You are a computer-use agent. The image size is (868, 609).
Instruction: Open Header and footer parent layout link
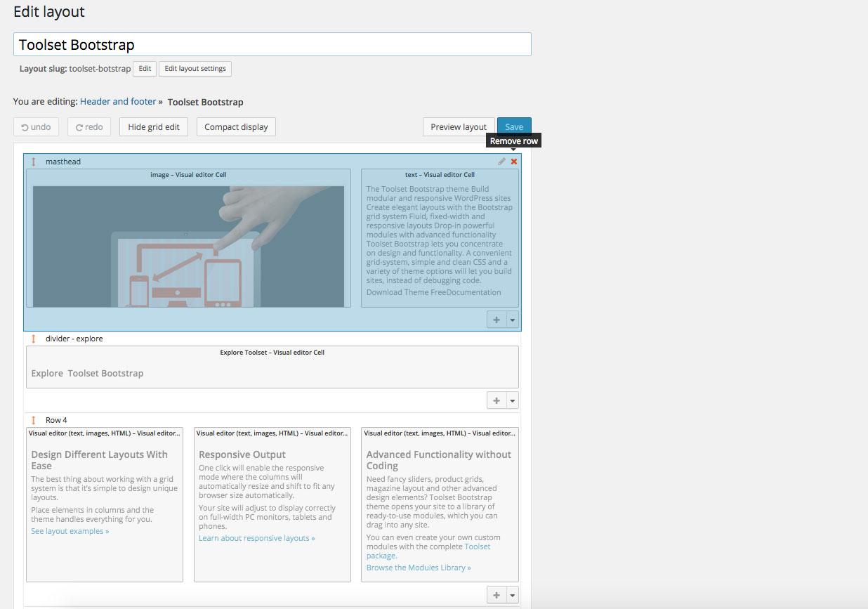(x=118, y=102)
